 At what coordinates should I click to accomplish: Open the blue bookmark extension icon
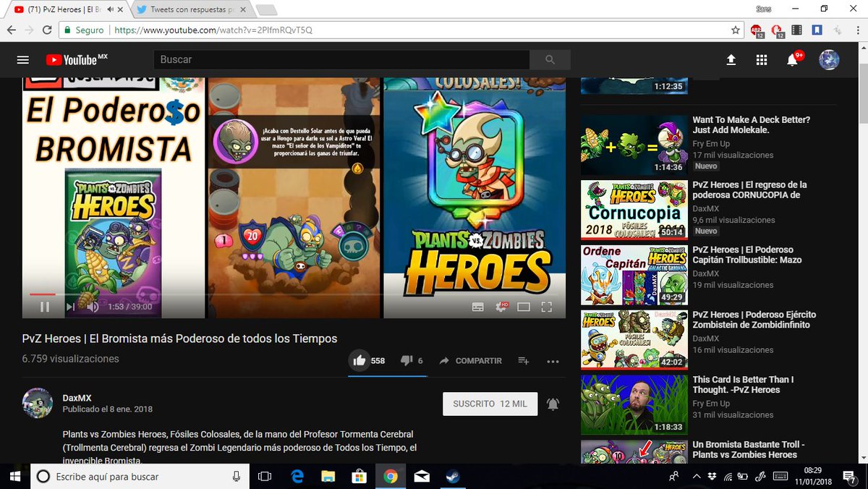coord(817,30)
